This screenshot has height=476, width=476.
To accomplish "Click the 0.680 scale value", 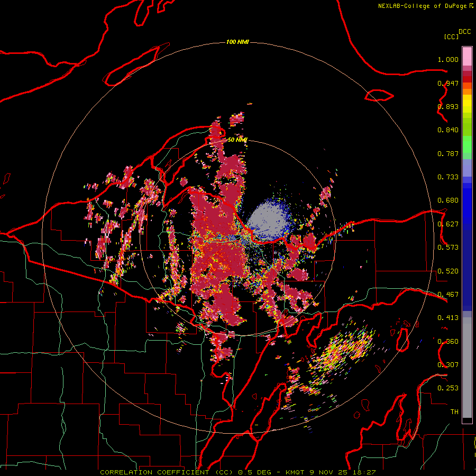I will point(448,200).
